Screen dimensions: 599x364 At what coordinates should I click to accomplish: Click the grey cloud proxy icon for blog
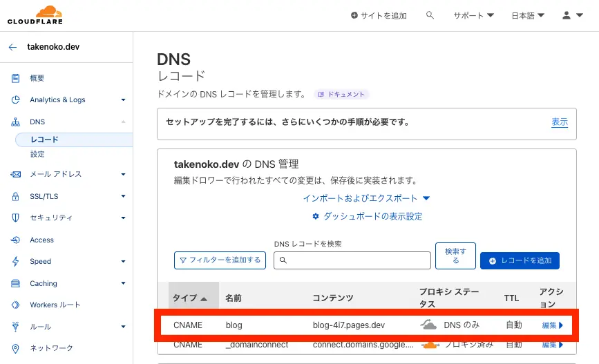428,325
